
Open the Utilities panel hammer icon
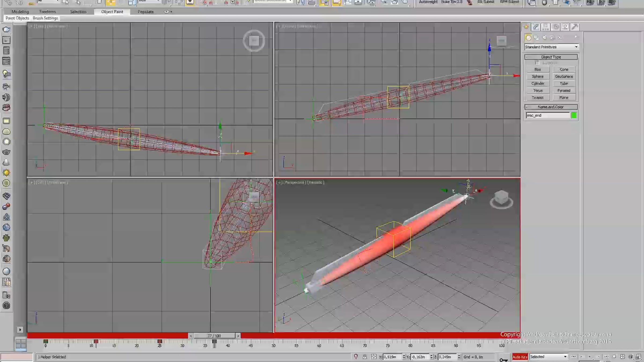click(575, 27)
